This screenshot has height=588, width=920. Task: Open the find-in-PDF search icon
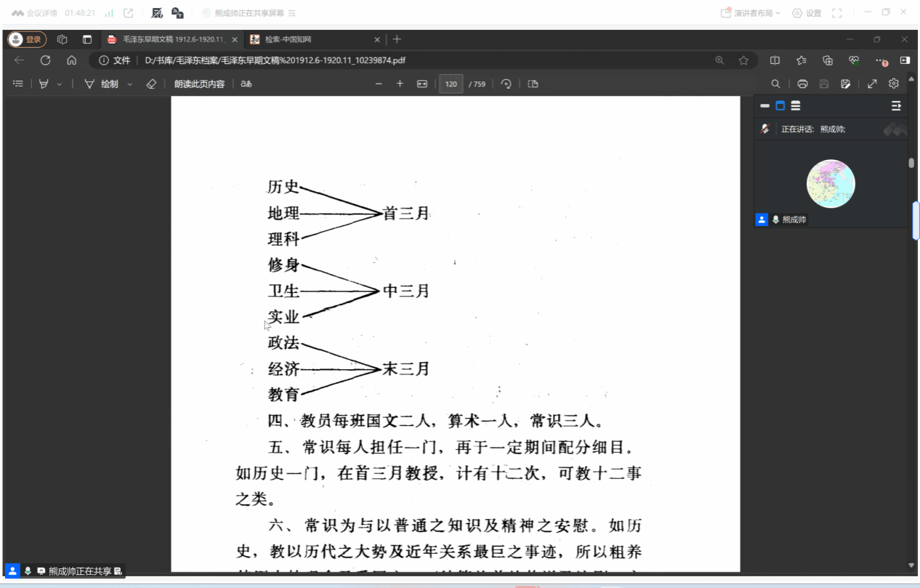tap(775, 84)
